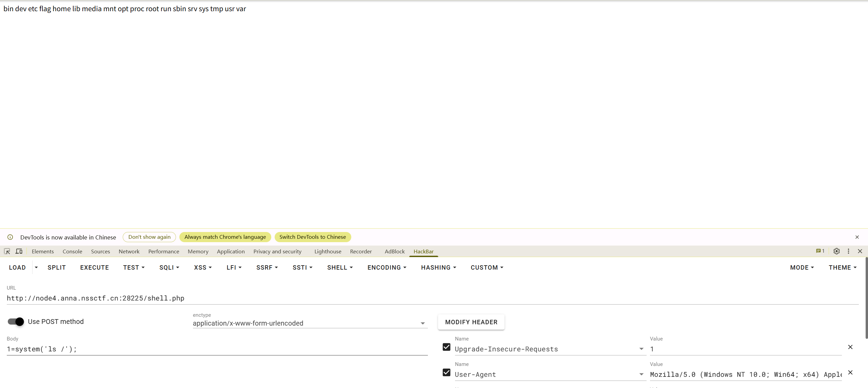Dismiss the DevTools language notification bar

point(857,237)
